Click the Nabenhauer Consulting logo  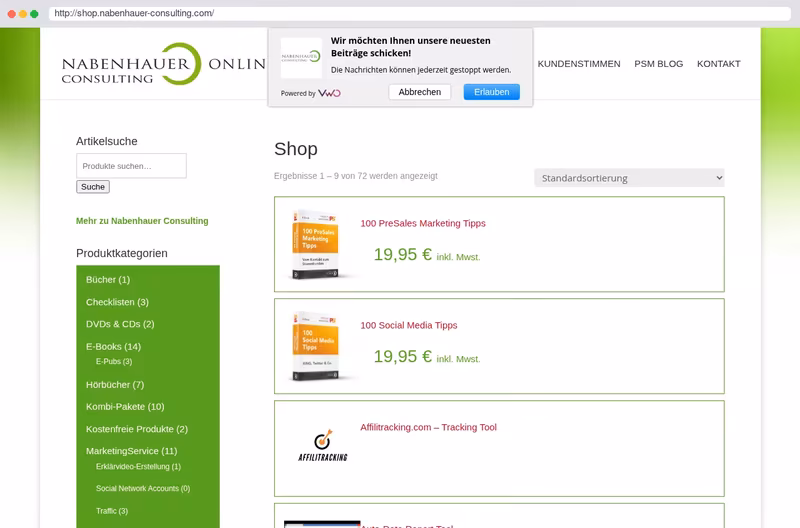(163, 64)
